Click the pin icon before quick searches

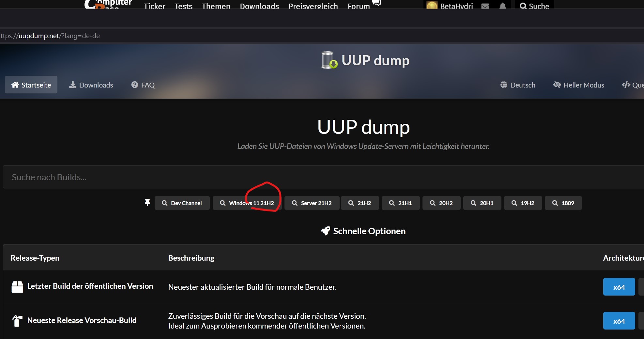coord(147,202)
